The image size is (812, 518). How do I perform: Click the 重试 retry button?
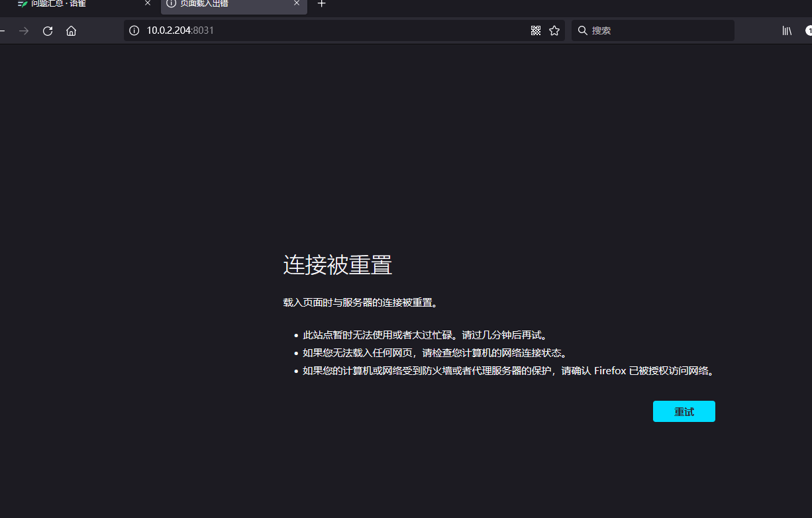point(684,411)
